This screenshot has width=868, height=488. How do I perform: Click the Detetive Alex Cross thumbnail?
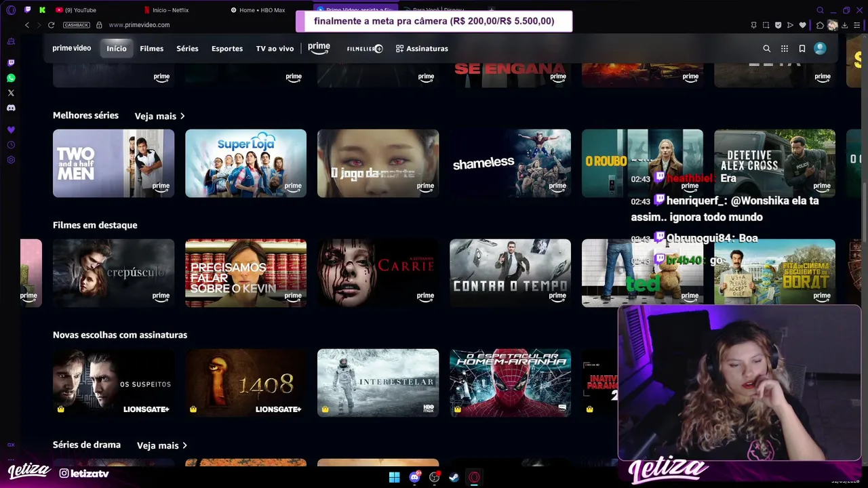point(774,163)
